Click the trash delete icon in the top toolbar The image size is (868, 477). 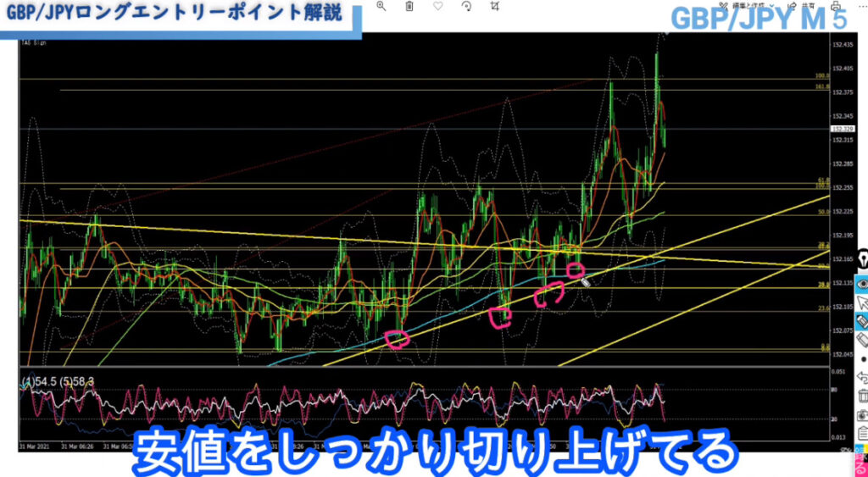coord(409,6)
